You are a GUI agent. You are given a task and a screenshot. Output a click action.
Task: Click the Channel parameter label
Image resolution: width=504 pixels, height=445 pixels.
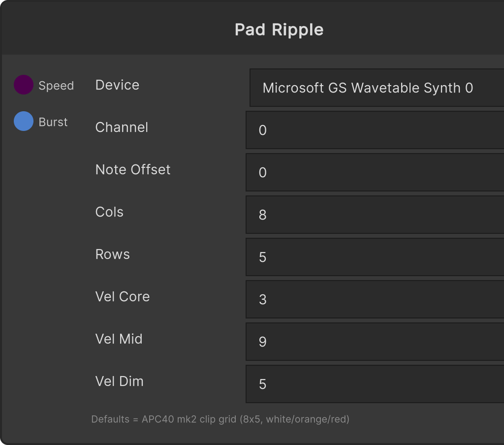coord(122,127)
